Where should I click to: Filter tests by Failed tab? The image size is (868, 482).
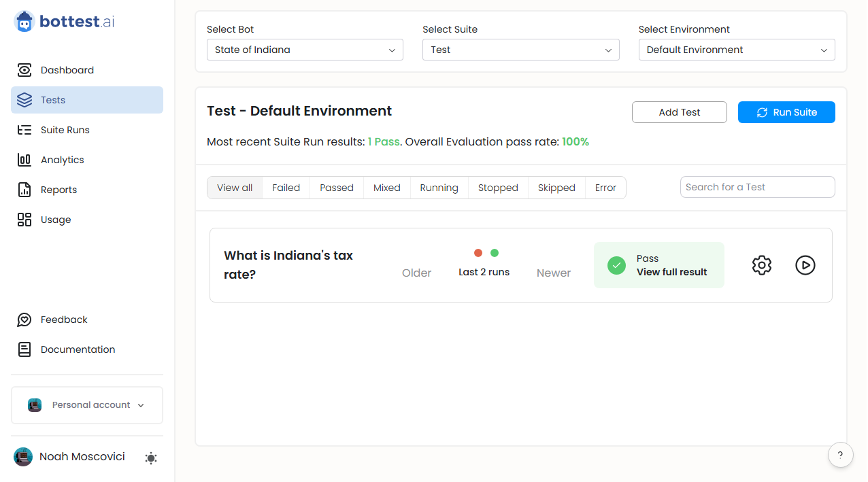286,188
